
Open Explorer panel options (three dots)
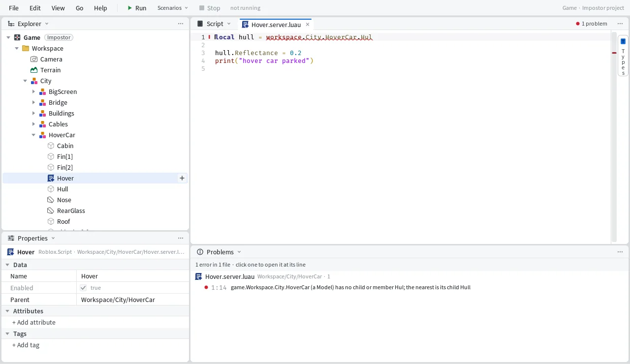click(x=181, y=24)
